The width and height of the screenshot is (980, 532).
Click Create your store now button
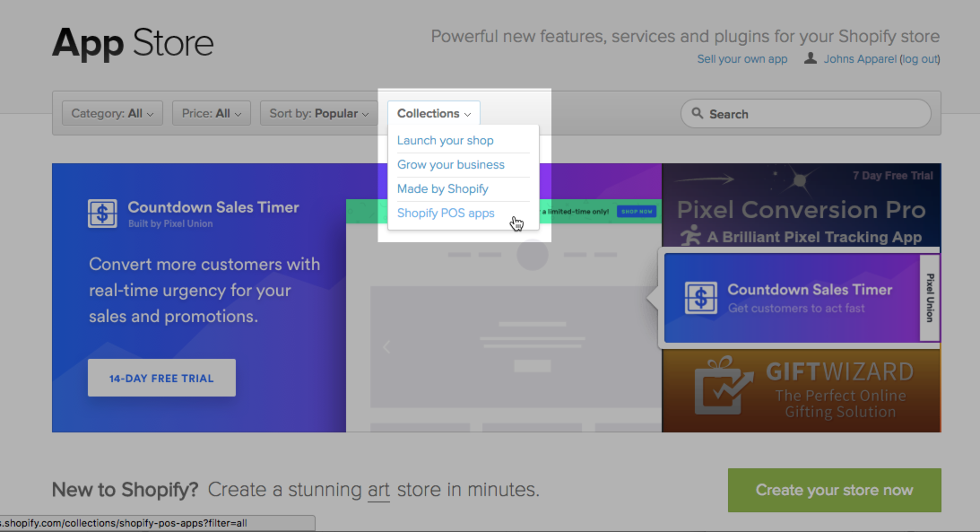[x=835, y=490]
